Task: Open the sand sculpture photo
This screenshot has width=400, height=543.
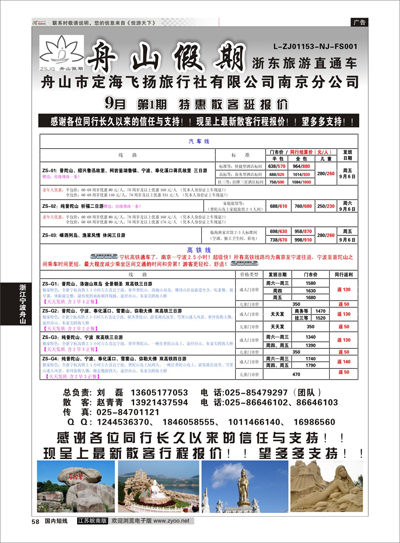Action: (x=327, y=487)
